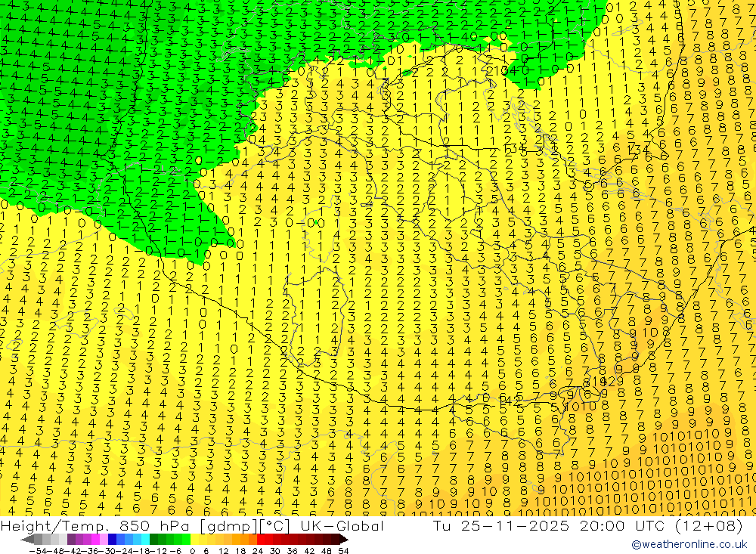Select the 'Tu 25-11-2025' date text
Viewport: 756px width, 554px height.
pos(501,526)
